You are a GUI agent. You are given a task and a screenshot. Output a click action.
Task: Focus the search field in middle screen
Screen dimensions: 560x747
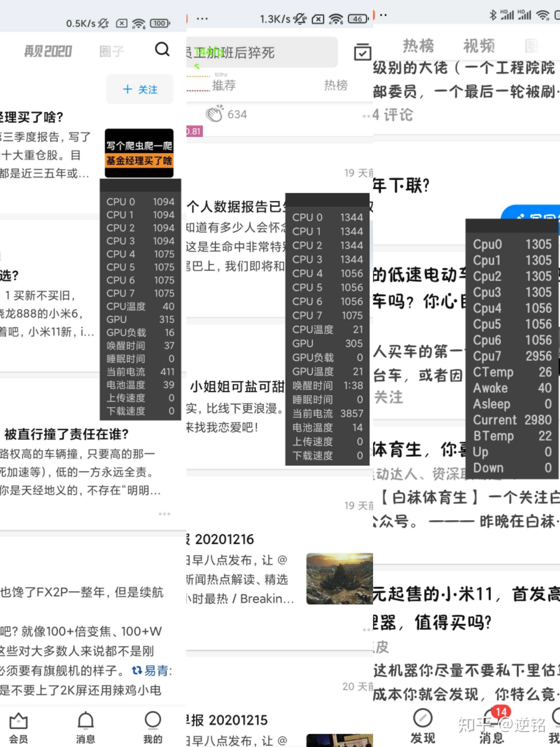(x=262, y=52)
